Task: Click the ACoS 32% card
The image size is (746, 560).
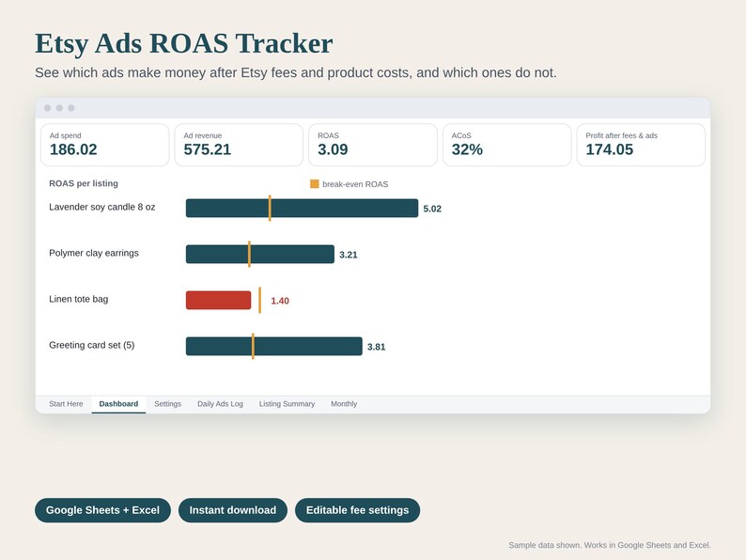Action: 506,145
